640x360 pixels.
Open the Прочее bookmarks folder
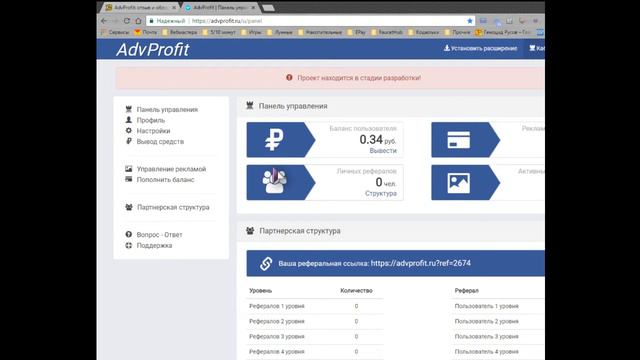(x=457, y=32)
